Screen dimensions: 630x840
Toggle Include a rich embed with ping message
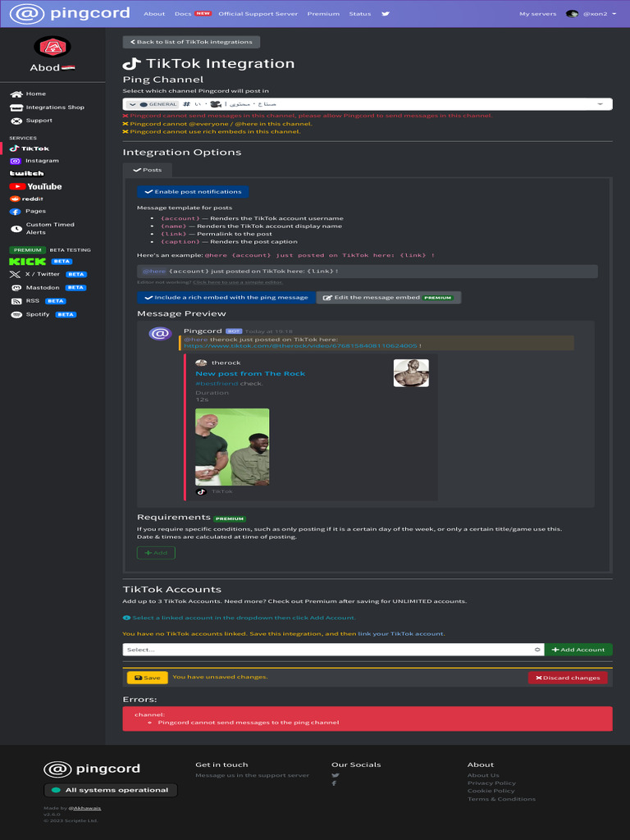[x=226, y=297]
